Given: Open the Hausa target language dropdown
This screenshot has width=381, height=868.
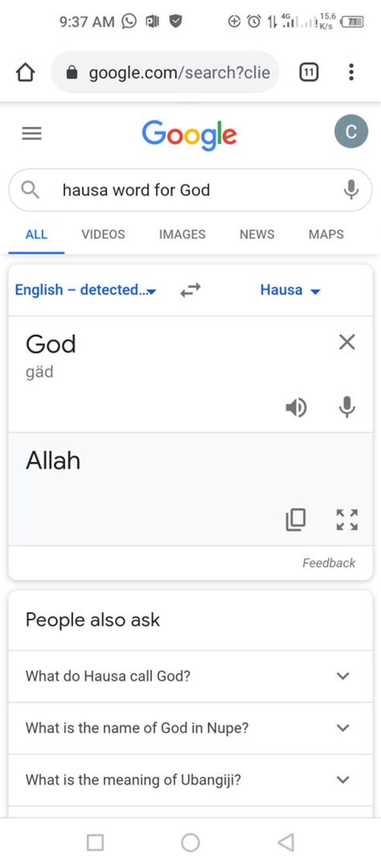Looking at the screenshot, I should click(x=290, y=290).
